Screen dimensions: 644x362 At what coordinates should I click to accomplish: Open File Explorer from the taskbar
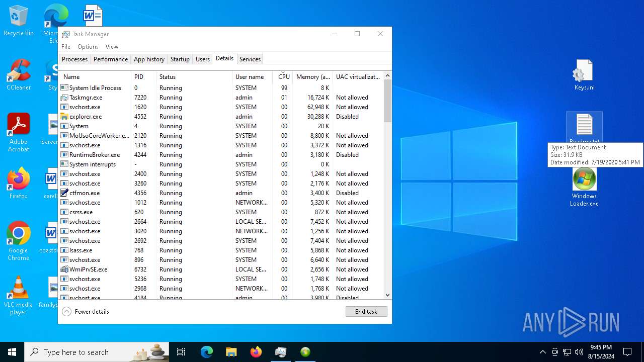[231, 352]
